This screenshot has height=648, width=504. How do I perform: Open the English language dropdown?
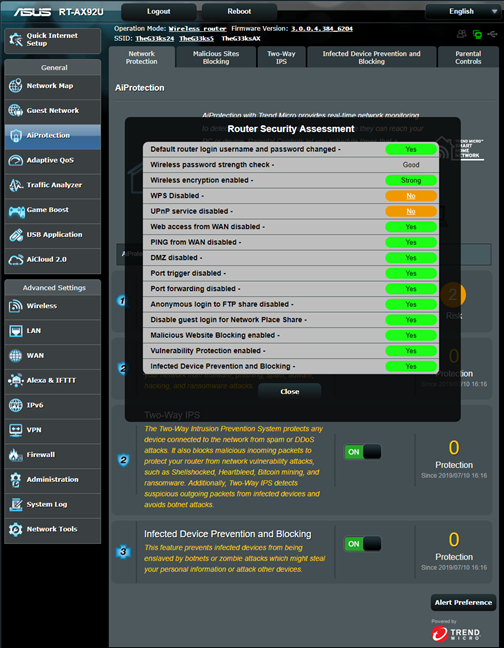click(464, 12)
